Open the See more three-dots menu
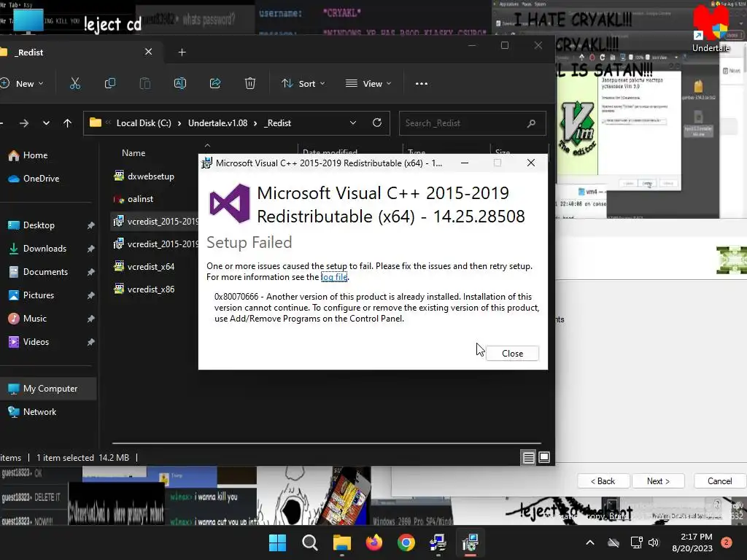Image resolution: width=747 pixels, height=560 pixels. (x=422, y=84)
